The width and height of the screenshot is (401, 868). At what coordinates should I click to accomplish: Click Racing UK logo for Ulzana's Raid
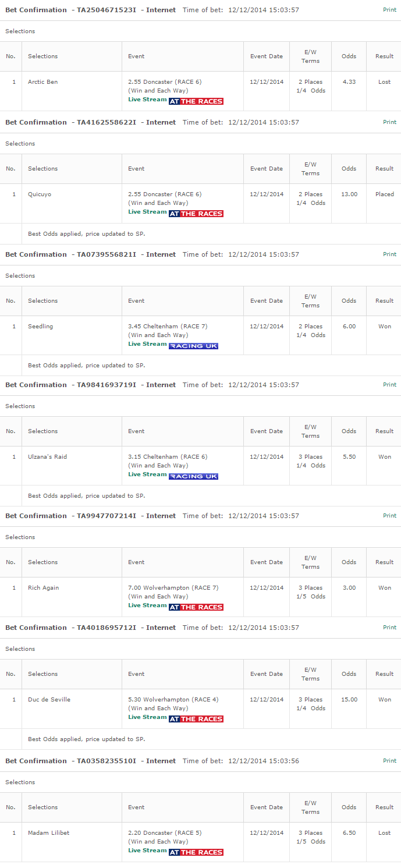coord(193,476)
